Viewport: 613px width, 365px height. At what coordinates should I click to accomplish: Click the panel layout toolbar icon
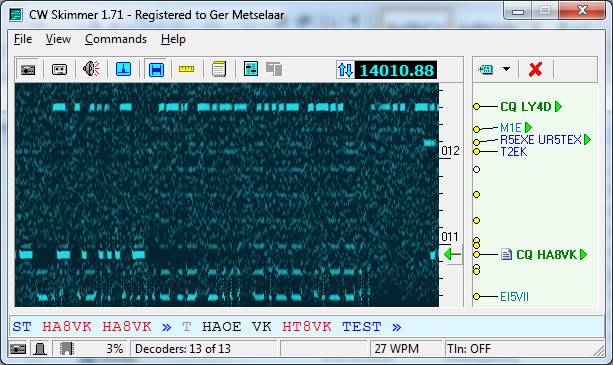251,69
